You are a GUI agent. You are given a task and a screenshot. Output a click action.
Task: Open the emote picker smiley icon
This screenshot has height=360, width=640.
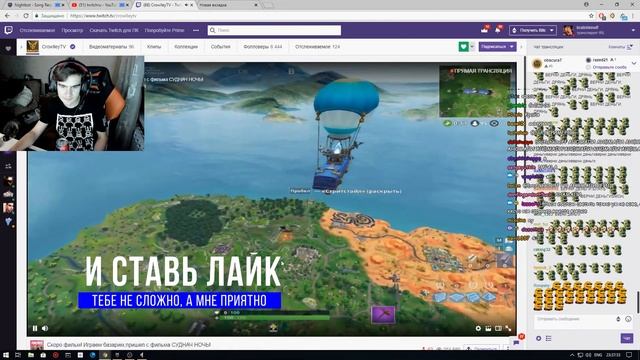pyautogui.click(x=628, y=319)
